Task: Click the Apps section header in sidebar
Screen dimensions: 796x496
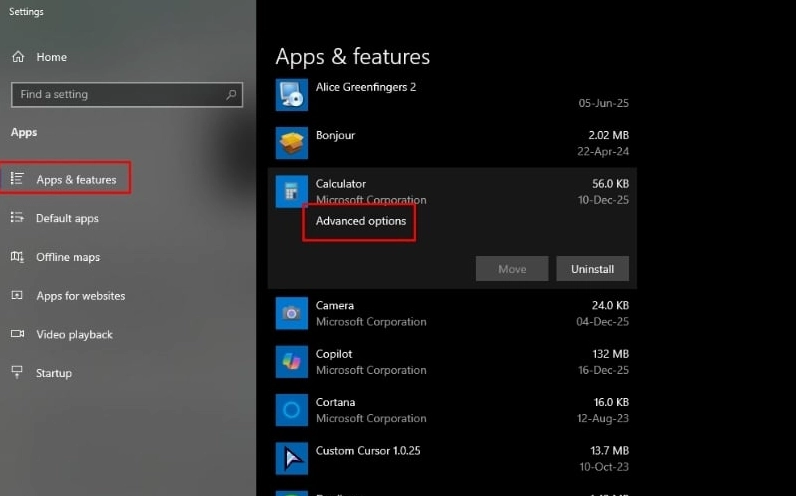Action: [x=24, y=132]
